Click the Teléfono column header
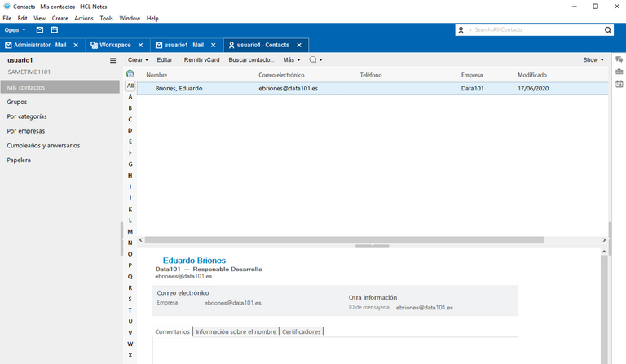 371,75
